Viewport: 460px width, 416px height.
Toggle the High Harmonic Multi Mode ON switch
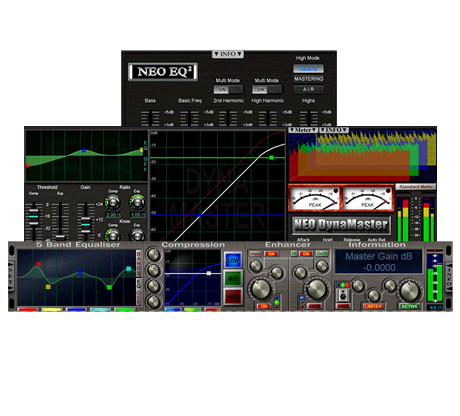tap(267, 89)
